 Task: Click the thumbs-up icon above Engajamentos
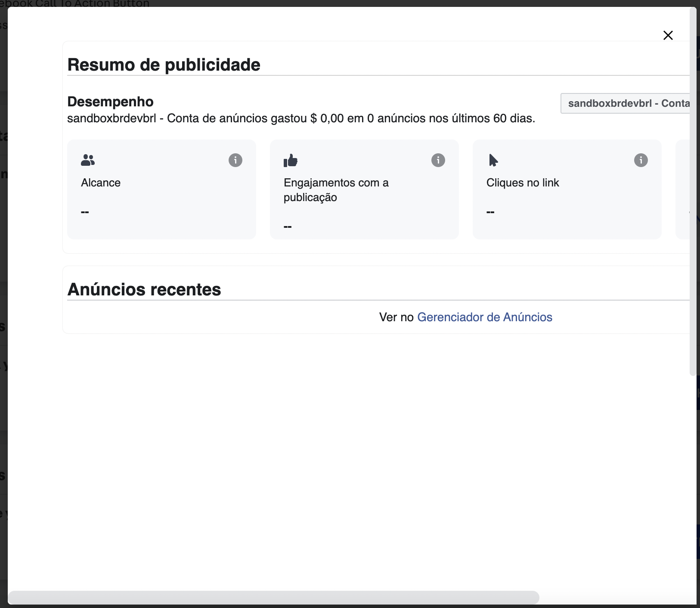tap(291, 160)
